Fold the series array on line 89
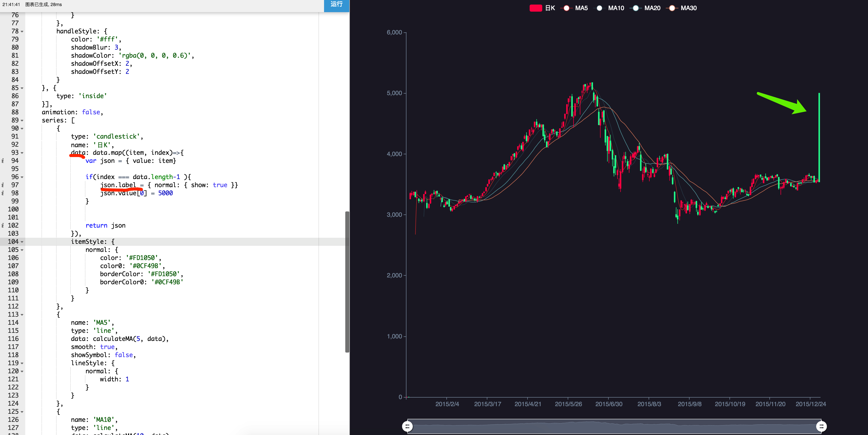The width and height of the screenshot is (868, 435). pyautogui.click(x=22, y=120)
